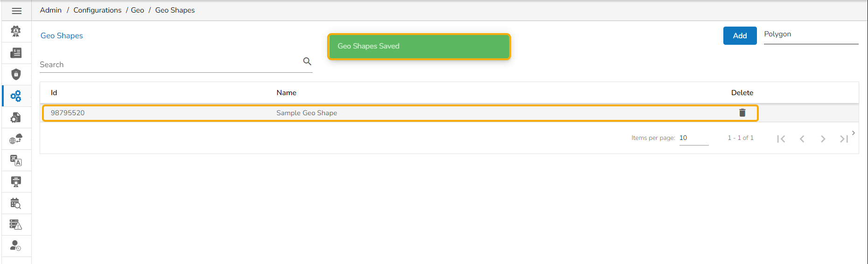Image resolution: width=868 pixels, height=264 pixels.
Task: Dismiss the Geo Shapes Saved notification
Action: [x=419, y=46]
